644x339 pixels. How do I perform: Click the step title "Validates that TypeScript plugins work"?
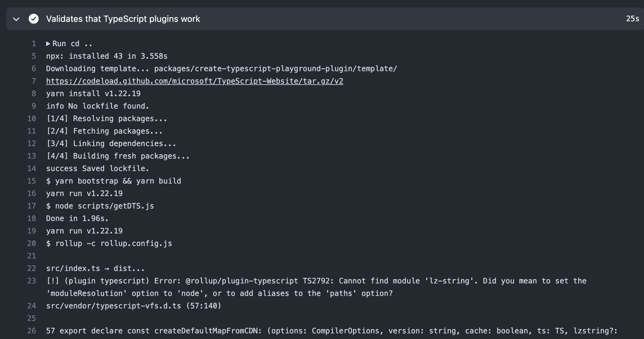point(123,19)
